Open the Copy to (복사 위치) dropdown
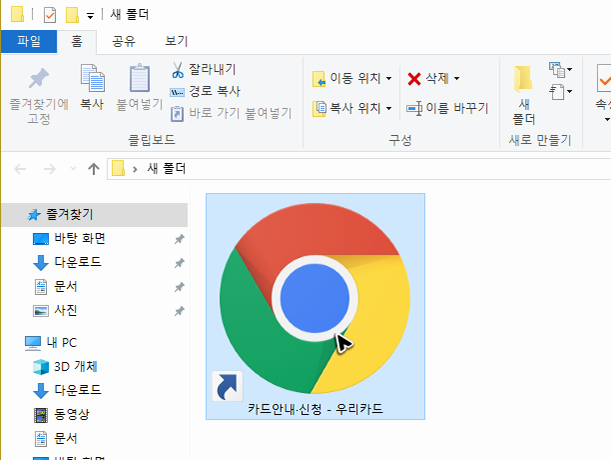The image size is (611, 460). coord(352,108)
